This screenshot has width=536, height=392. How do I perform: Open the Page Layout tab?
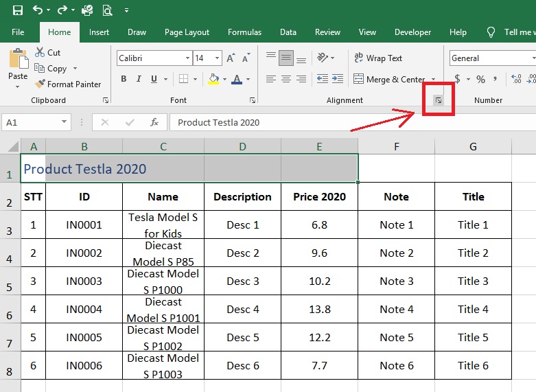187,32
